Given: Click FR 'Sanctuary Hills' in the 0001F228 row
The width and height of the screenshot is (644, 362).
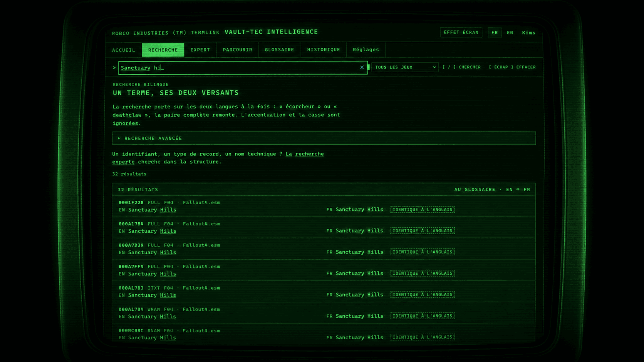Looking at the screenshot, I should [359, 210].
